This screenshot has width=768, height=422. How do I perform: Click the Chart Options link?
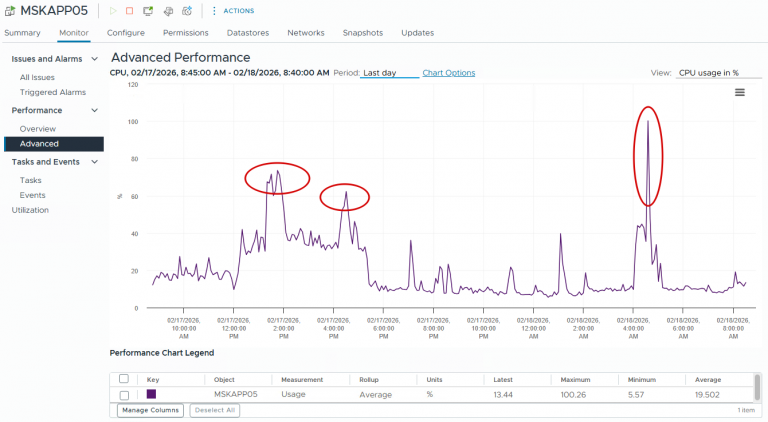(449, 72)
